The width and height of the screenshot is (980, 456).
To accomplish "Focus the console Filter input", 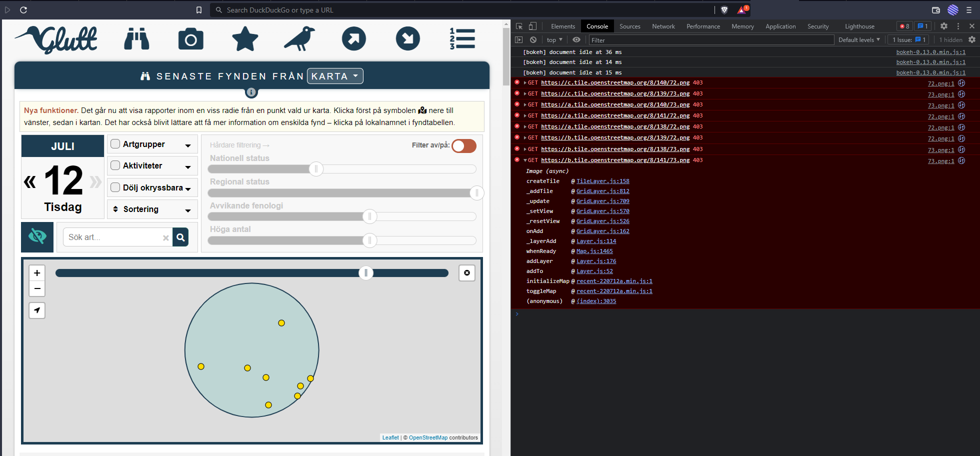I will click(x=711, y=40).
